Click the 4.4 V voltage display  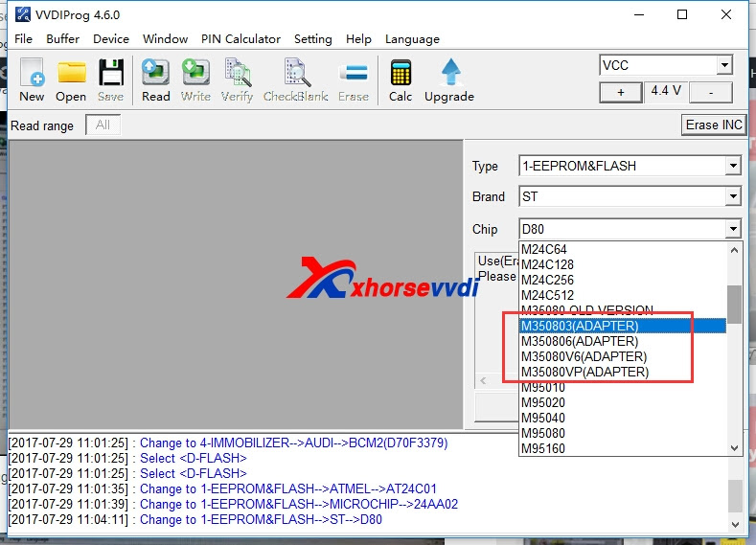tap(666, 91)
